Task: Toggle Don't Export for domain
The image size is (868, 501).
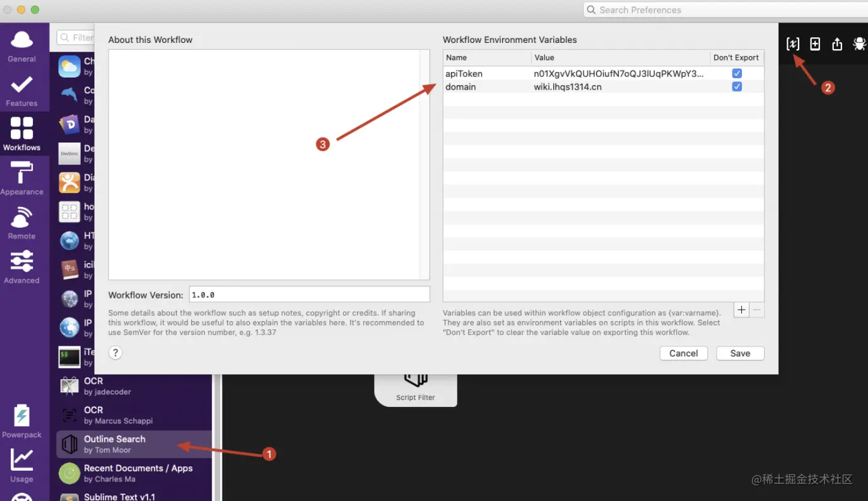Action: (737, 86)
